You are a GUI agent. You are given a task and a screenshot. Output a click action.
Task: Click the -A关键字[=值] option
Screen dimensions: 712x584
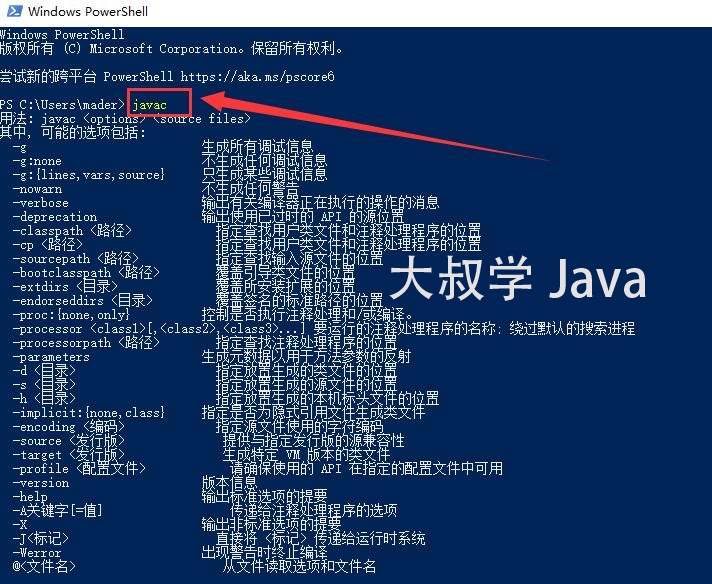pos(58,510)
